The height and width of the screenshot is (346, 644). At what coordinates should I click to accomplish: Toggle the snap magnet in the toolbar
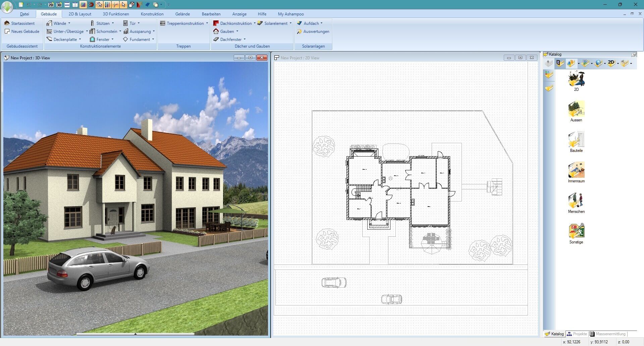coord(91,5)
